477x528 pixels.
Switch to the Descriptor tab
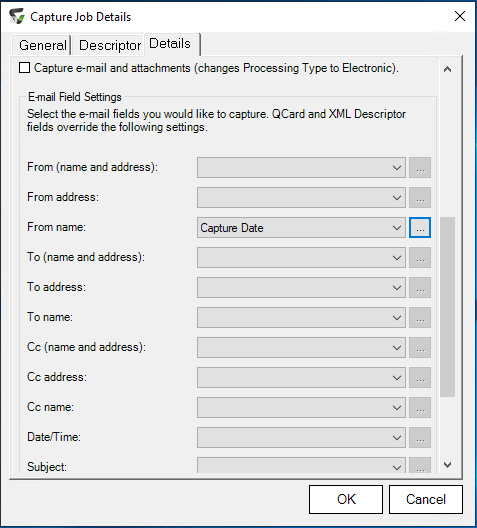109,45
